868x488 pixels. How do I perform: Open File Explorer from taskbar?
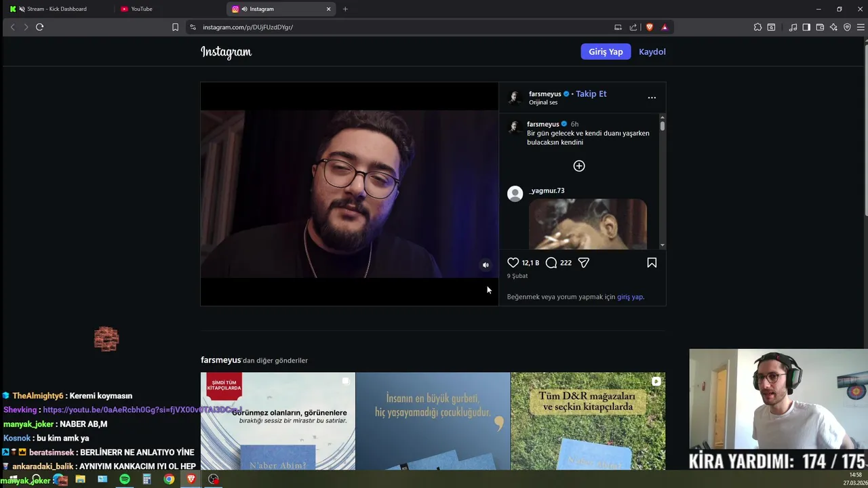pos(80,479)
